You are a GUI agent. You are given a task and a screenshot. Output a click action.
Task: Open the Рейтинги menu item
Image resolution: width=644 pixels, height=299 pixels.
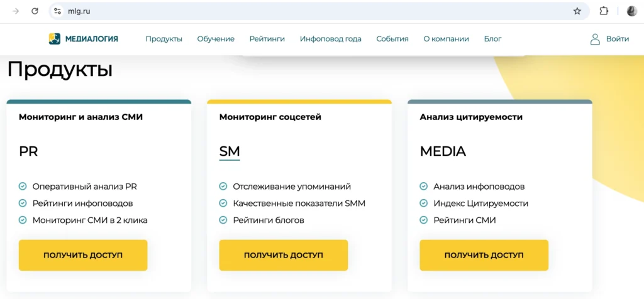(x=267, y=39)
